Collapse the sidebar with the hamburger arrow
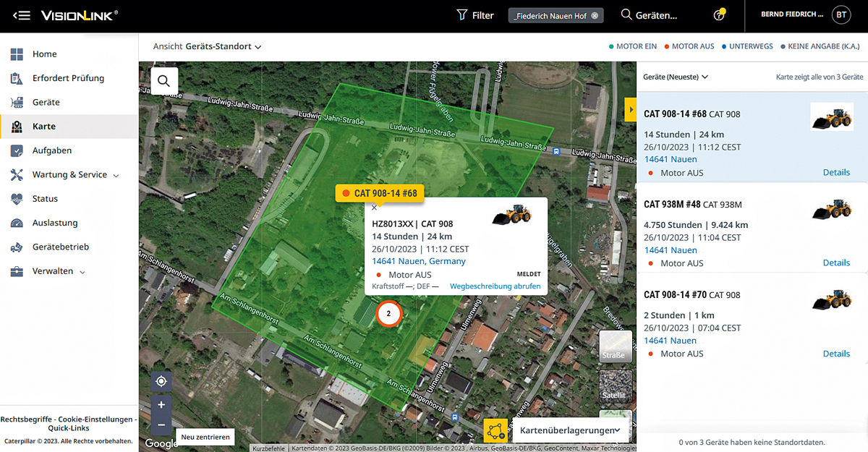The width and height of the screenshot is (868, 452). [22, 15]
